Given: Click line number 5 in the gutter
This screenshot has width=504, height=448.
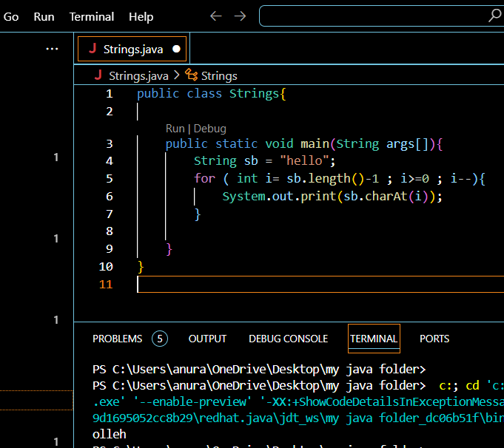Looking at the screenshot, I should point(110,178).
